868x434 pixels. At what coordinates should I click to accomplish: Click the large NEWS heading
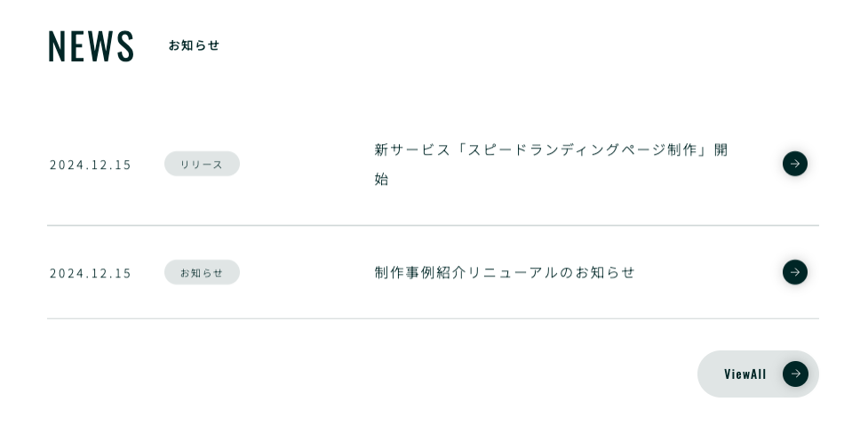click(x=92, y=46)
